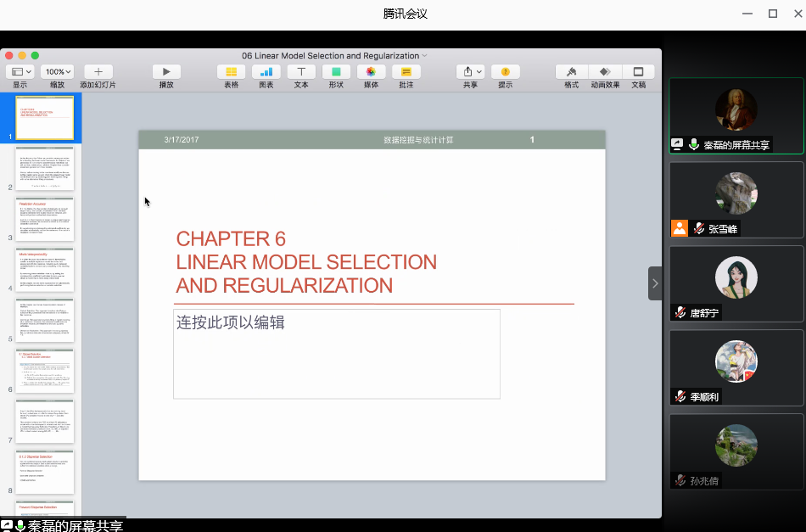The image size is (806, 532).
Task: Add a comment with the 批注 icon
Action: pyautogui.click(x=406, y=72)
